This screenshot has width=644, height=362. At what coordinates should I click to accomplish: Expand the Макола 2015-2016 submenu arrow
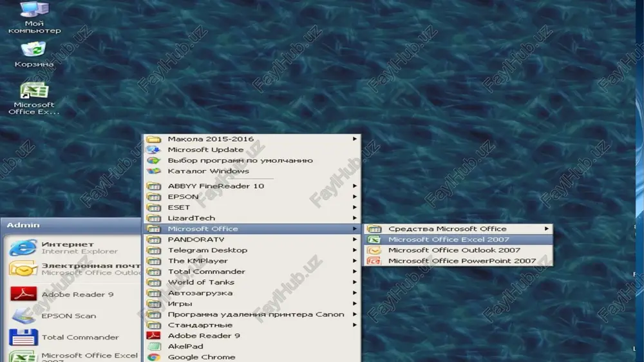[x=354, y=139]
